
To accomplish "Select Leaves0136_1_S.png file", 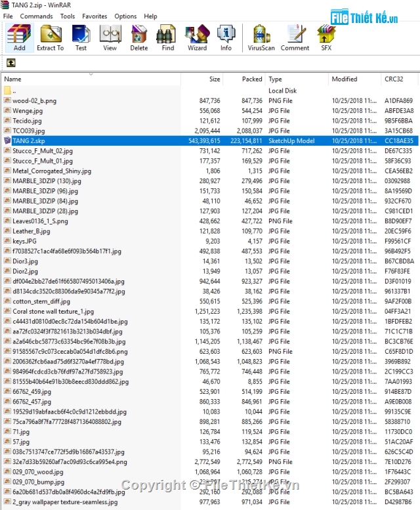I will (40, 221).
